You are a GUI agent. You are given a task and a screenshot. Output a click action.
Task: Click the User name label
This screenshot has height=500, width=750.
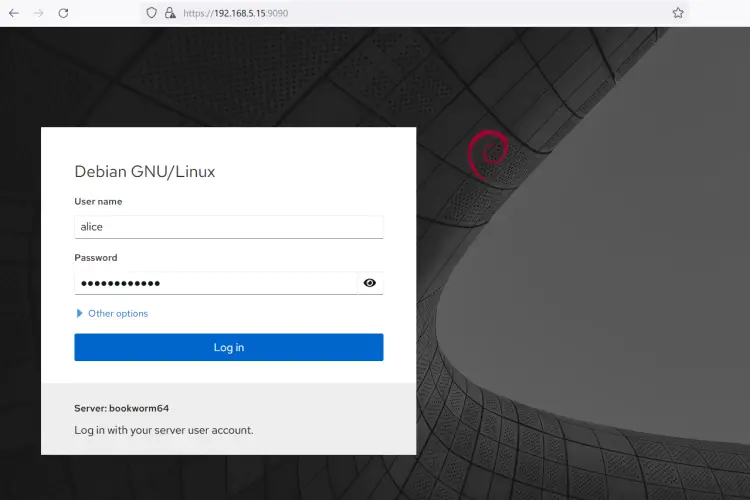[98, 201]
